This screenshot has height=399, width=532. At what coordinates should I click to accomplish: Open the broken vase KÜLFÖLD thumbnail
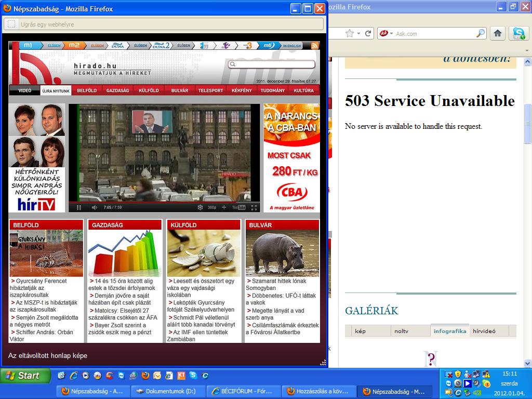click(204, 253)
